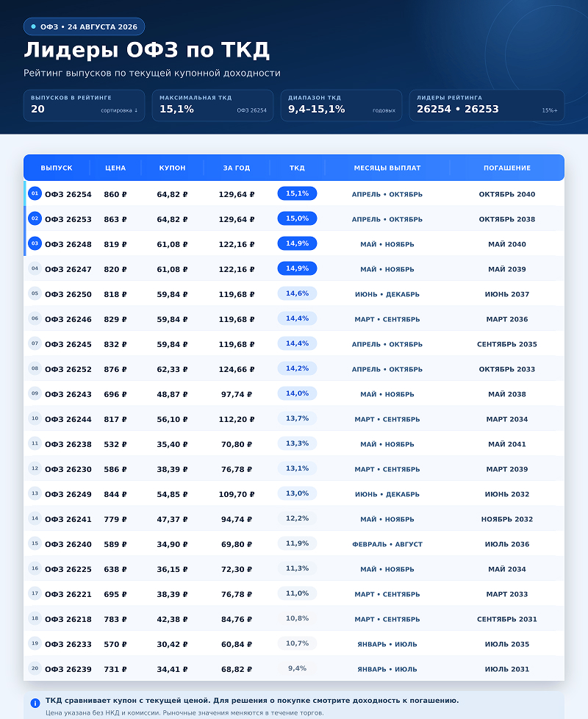Click the ФЕВРАЛЬ • АВГУСТ payout months cell

(x=387, y=544)
